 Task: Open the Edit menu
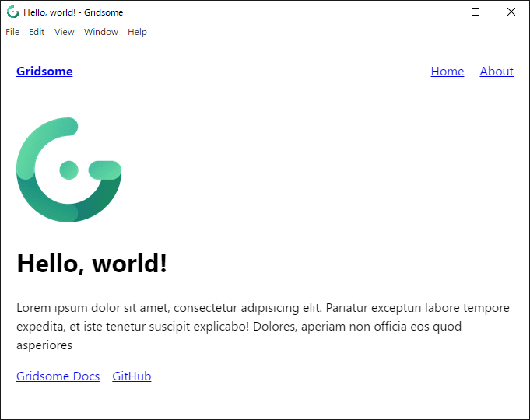(x=37, y=32)
